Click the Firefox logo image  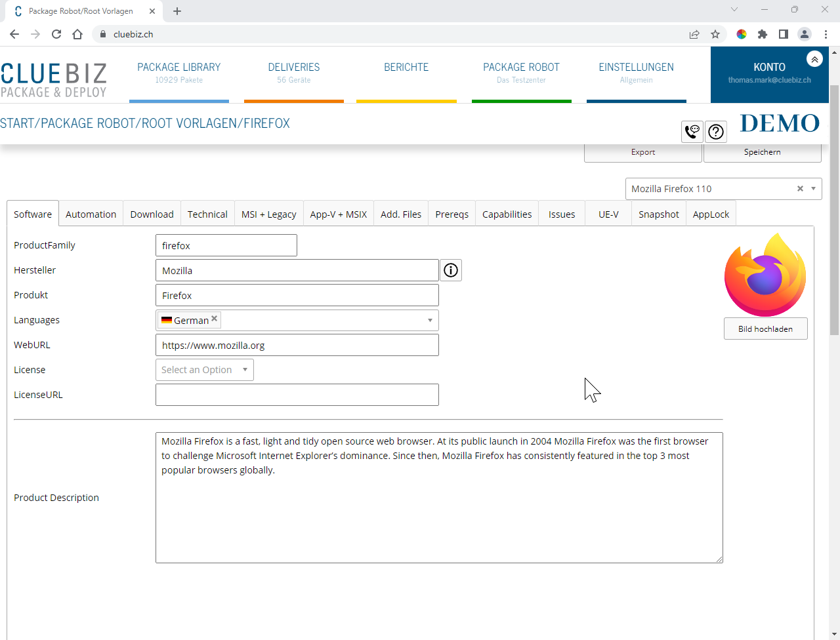point(765,275)
